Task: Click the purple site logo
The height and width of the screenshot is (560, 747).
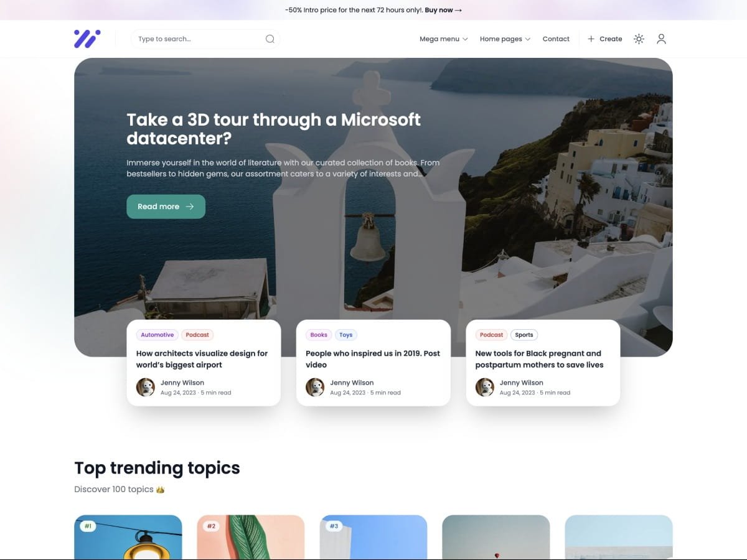Action: tap(87, 39)
